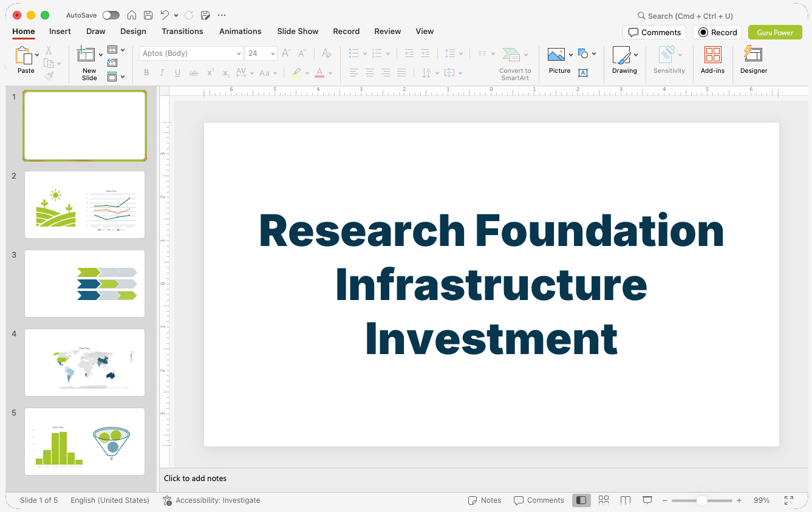The image size is (812, 512).
Task: Open the font name dropdown
Action: click(x=239, y=53)
